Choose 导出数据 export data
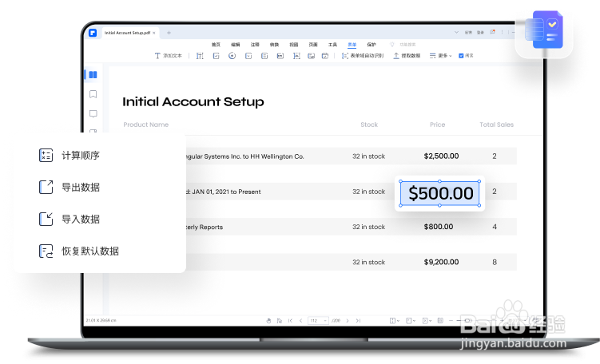Viewport: 600px width, 364px height. click(x=70, y=188)
